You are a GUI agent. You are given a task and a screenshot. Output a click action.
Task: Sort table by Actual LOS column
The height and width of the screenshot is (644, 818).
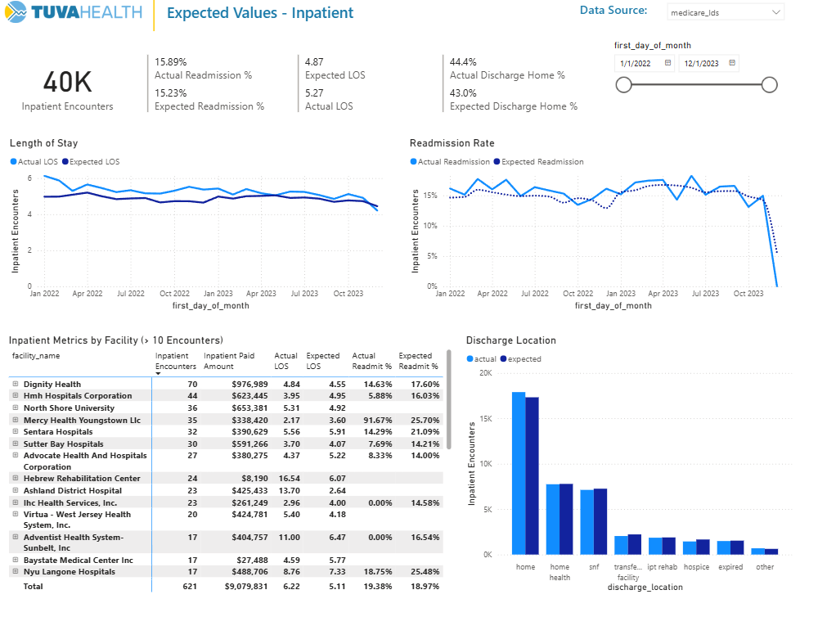tap(285, 361)
